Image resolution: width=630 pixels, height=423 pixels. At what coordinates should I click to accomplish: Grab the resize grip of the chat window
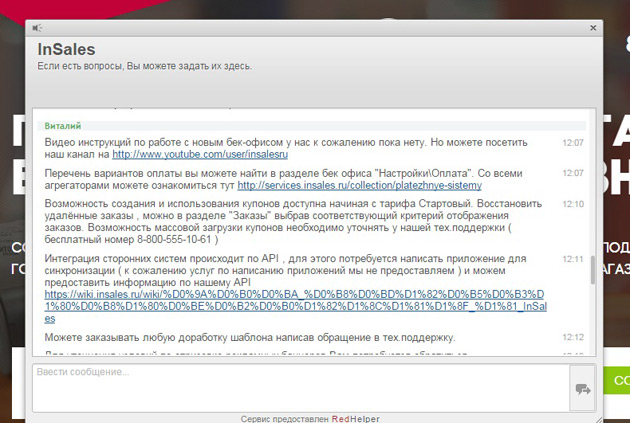pyautogui.click(x=598, y=419)
